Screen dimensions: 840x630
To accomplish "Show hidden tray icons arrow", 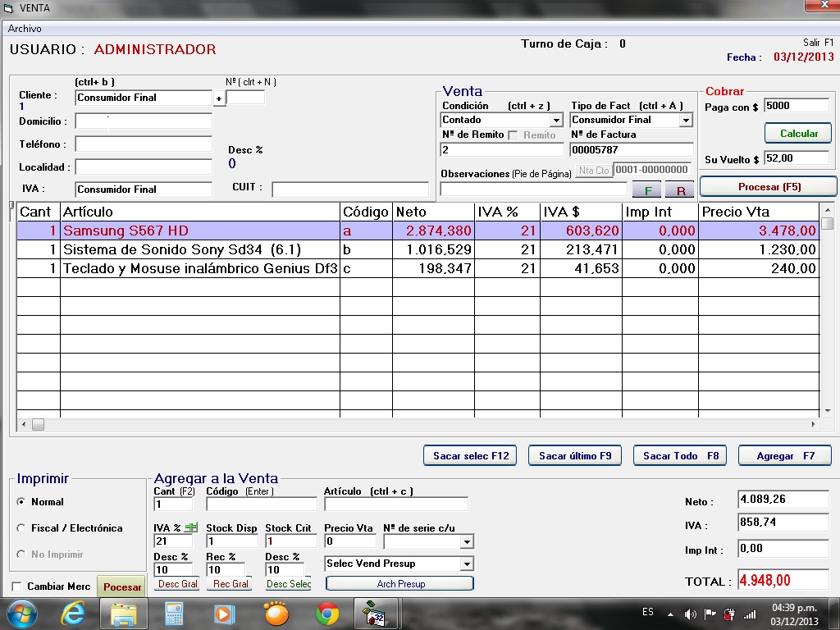I will [670, 614].
